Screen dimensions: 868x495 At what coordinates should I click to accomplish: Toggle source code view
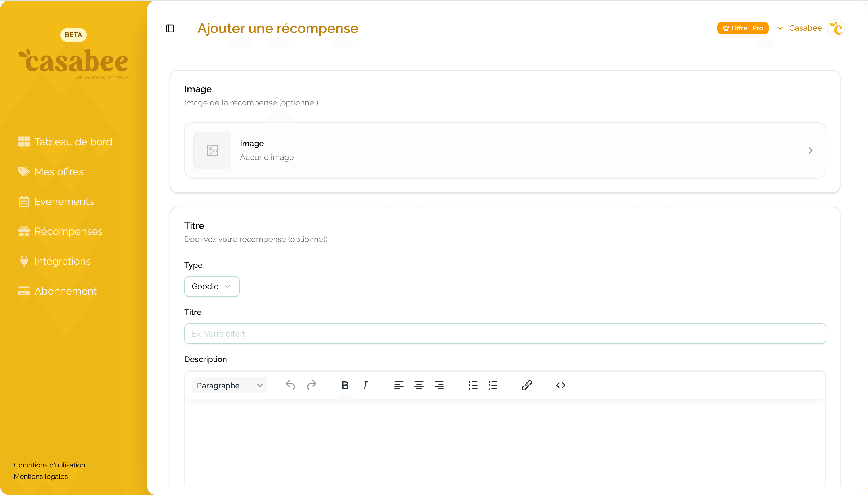560,385
